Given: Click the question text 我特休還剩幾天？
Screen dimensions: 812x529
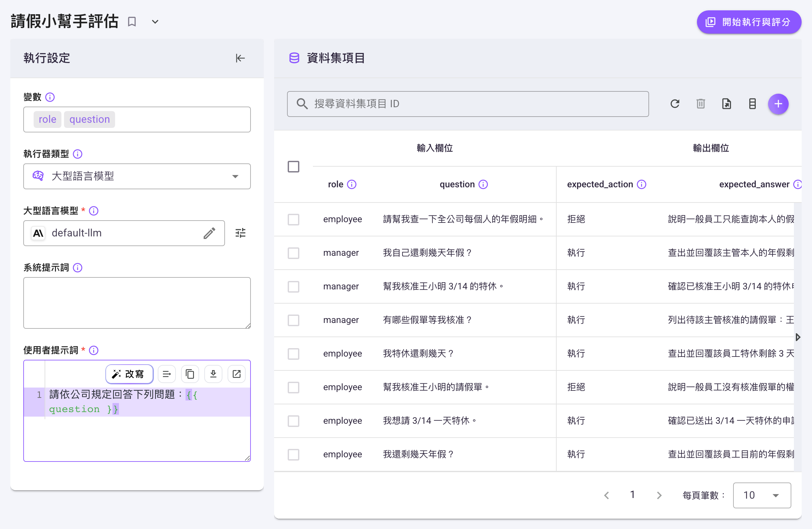Looking at the screenshot, I should (419, 353).
